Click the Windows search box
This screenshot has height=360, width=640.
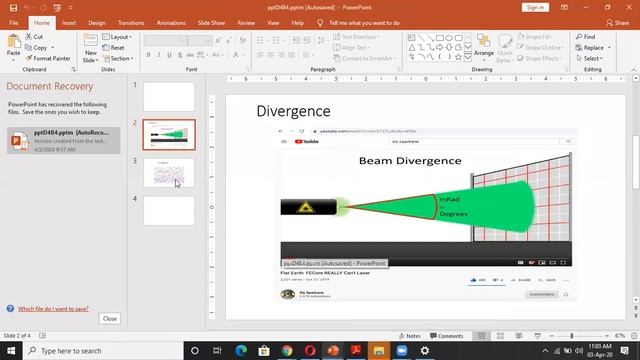(103, 351)
